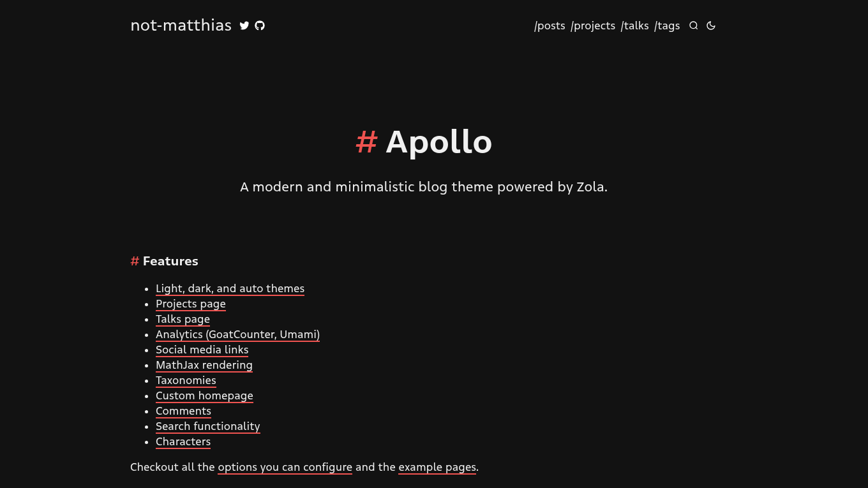The height and width of the screenshot is (488, 868).
Task: Toggle the theme using the crescent icon
Action: click(711, 26)
